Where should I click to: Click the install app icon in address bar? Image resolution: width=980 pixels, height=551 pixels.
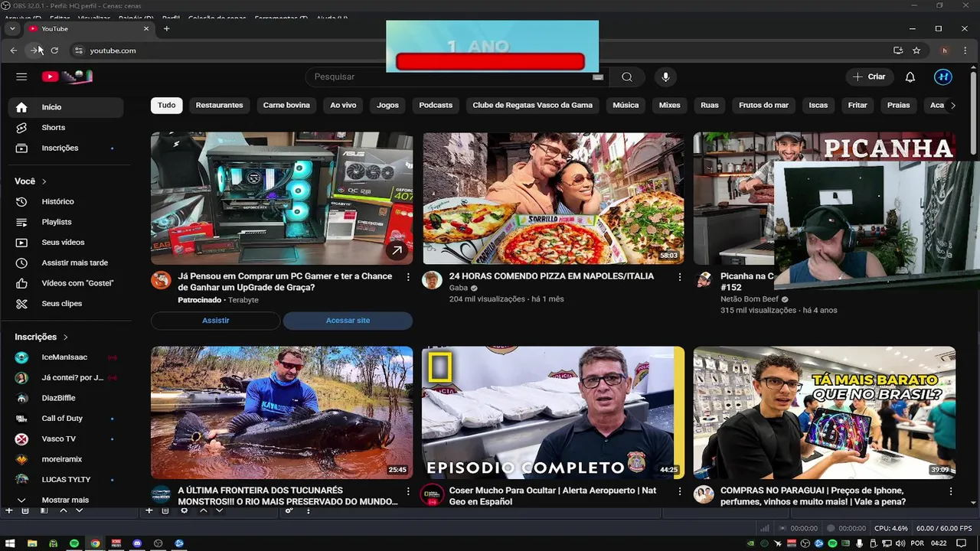898,51
